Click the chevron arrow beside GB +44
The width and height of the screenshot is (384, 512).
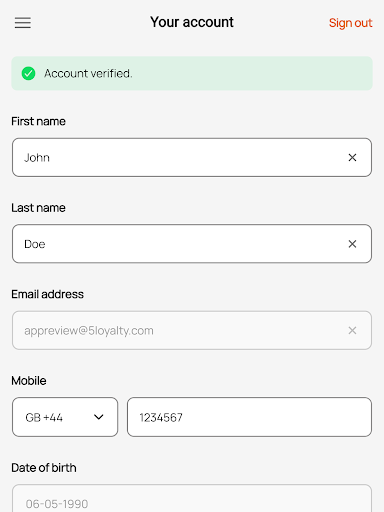coord(99,417)
